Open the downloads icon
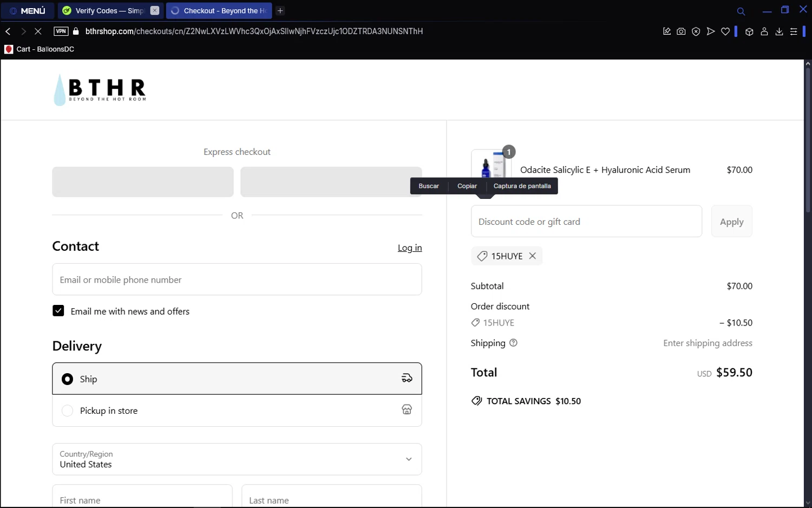 point(779,31)
